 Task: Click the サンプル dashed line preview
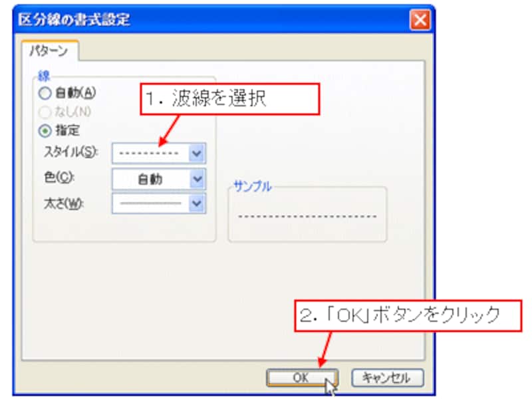pyautogui.click(x=307, y=216)
